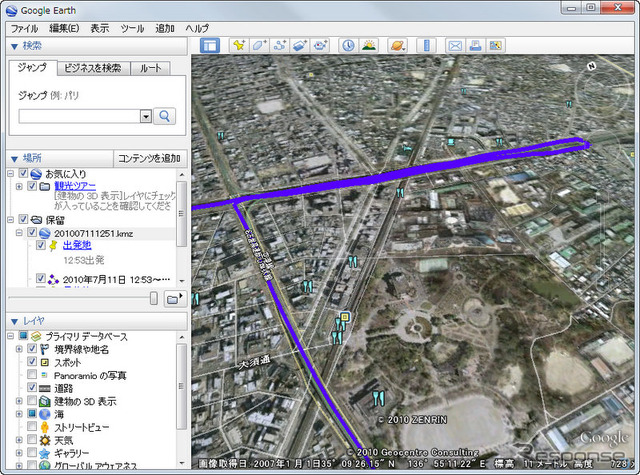Select the ruler tool
Viewport: 640px width, 475px height.
[x=427, y=45]
